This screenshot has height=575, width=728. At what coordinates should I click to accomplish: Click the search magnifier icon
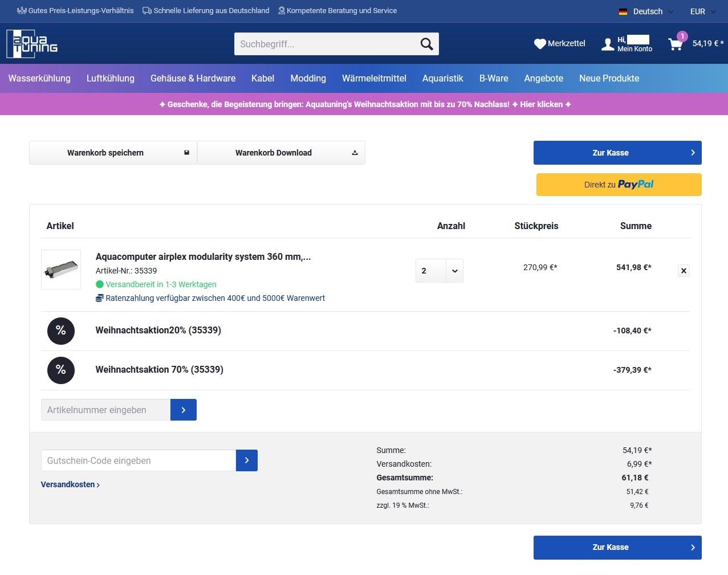pyautogui.click(x=426, y=44)
